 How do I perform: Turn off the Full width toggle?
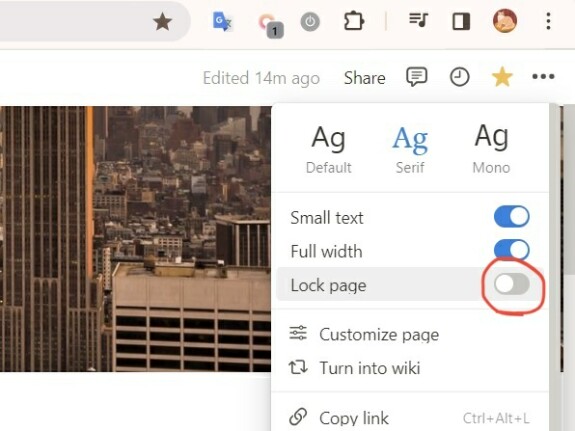click(512, 249)
